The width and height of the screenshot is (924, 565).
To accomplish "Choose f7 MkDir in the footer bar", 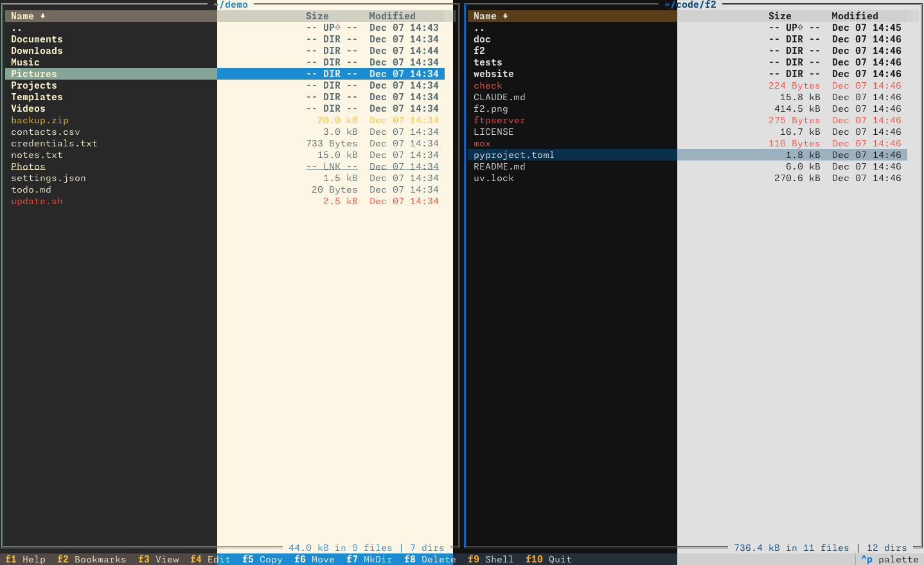I will tap(369, 559).
